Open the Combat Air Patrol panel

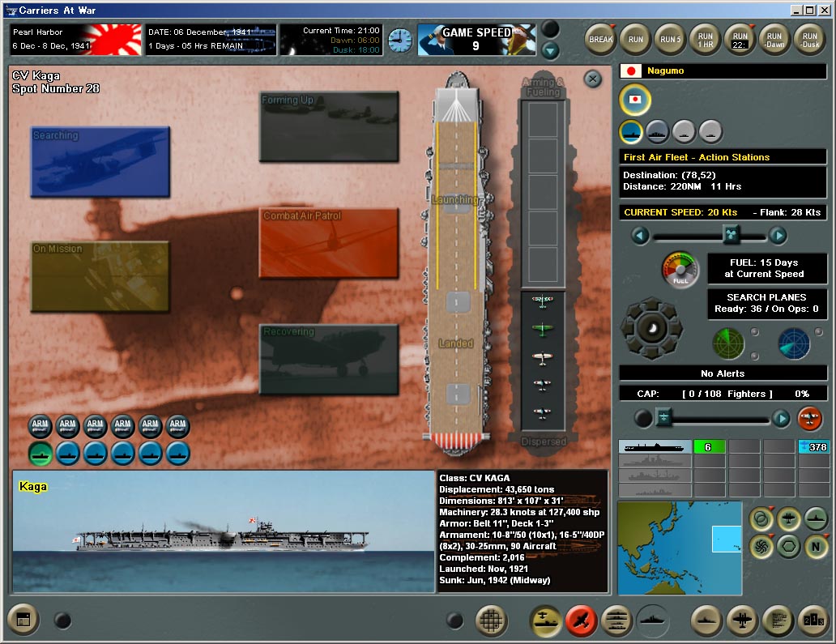[x=329, y=243]
